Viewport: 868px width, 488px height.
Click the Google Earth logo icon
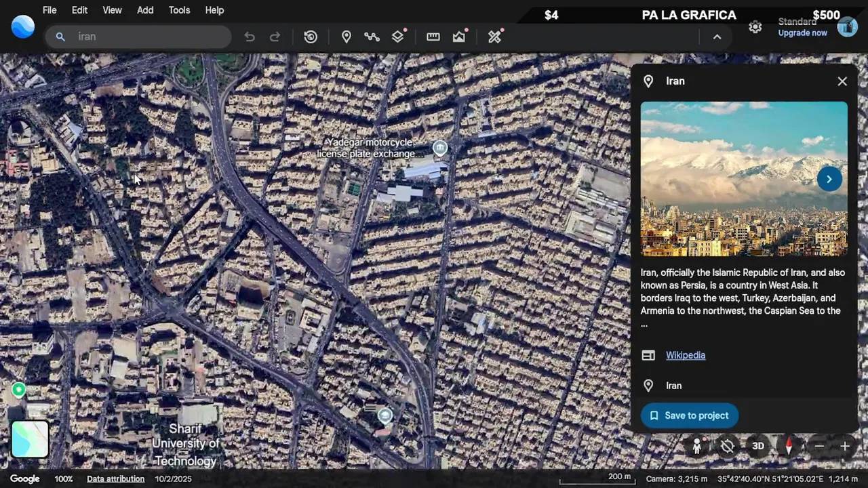tap(23, 26)
